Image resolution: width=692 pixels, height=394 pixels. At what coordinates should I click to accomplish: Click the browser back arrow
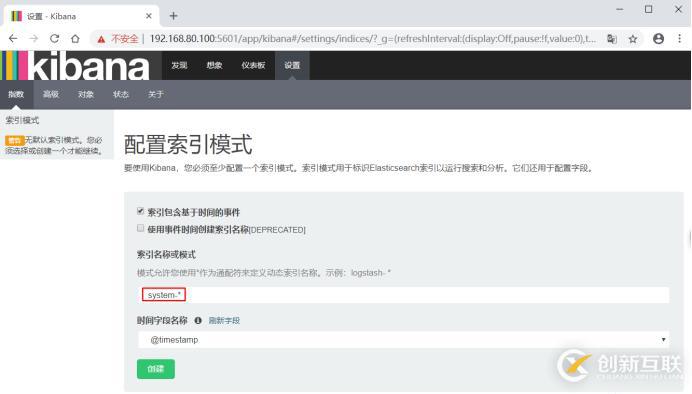13,39
